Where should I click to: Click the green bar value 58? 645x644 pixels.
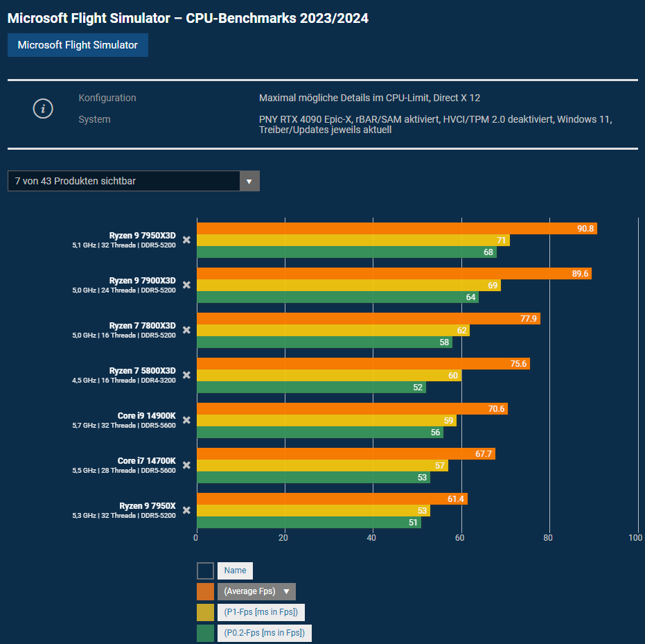tap(444, 342)
